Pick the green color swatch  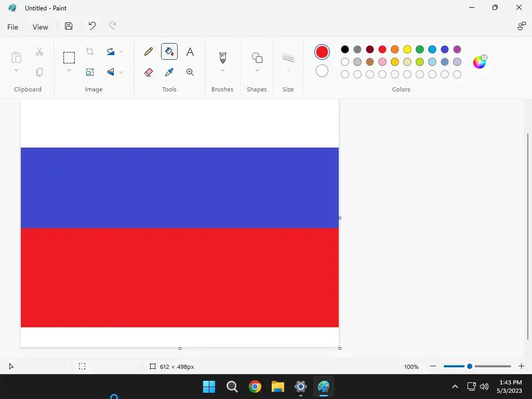[x=420, y=49]
